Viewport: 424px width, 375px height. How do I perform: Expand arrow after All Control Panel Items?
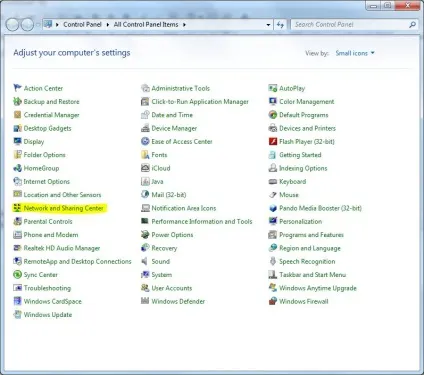point(184,25)
